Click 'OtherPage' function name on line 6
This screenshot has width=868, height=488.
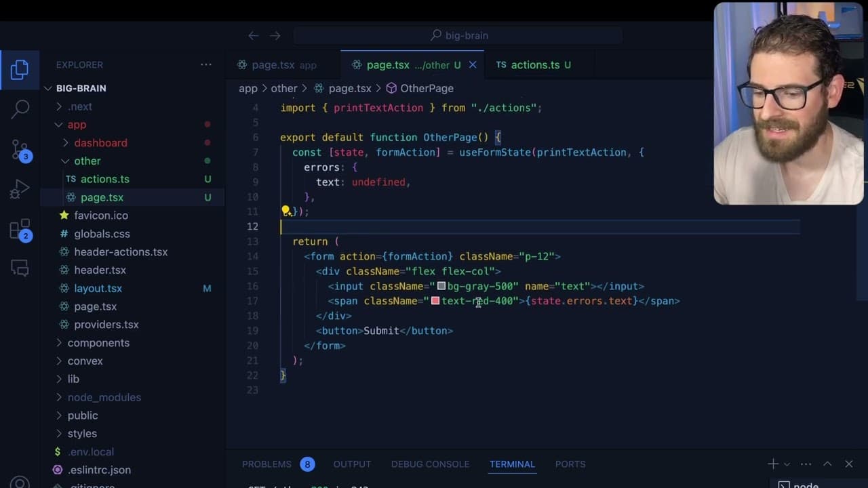click(450, 138)
